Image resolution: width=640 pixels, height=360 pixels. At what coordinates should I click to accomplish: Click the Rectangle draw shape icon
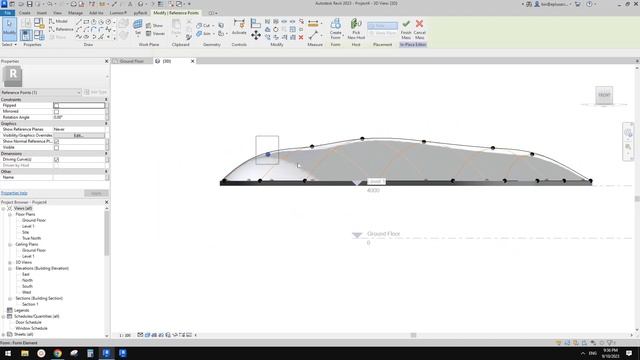point(86,22)
